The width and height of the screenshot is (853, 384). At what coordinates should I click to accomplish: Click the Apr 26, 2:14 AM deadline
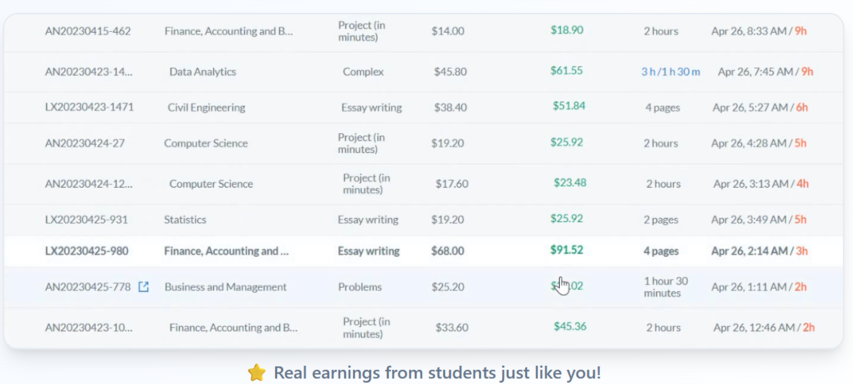pyautogui.click(x=749, y=251)
